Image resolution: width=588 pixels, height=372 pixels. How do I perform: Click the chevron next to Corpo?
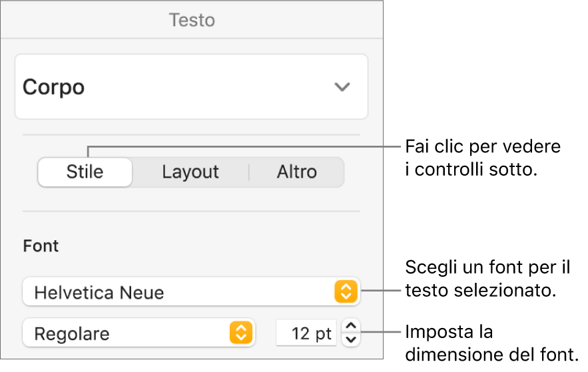click(342, 87)
